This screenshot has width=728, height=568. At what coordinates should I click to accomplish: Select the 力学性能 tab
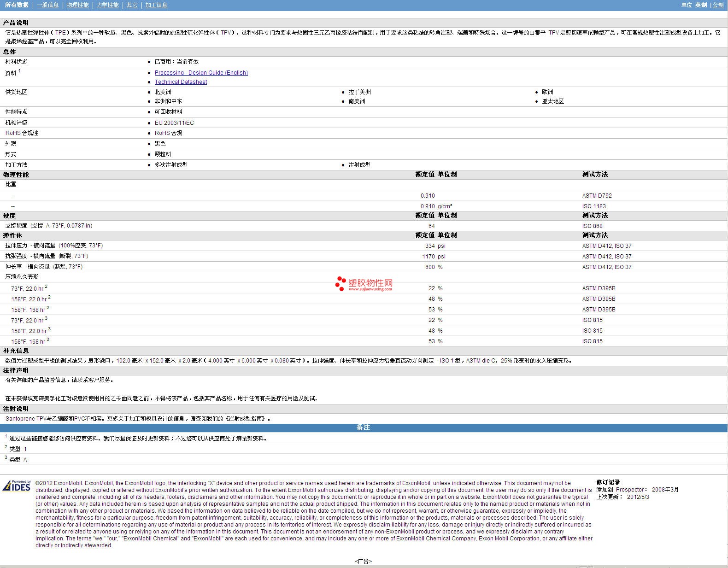107,5
